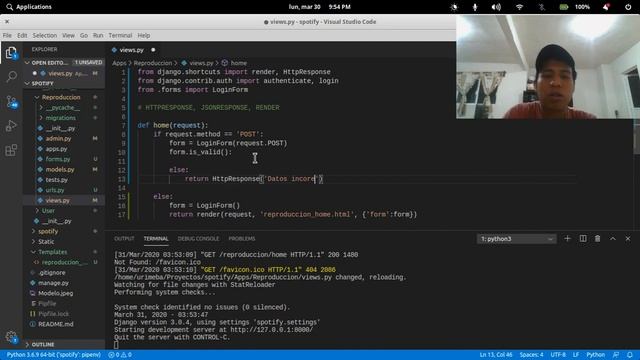Change indentation via Spaces: 4
640x360 pixels.
click(x=531, y=355)
